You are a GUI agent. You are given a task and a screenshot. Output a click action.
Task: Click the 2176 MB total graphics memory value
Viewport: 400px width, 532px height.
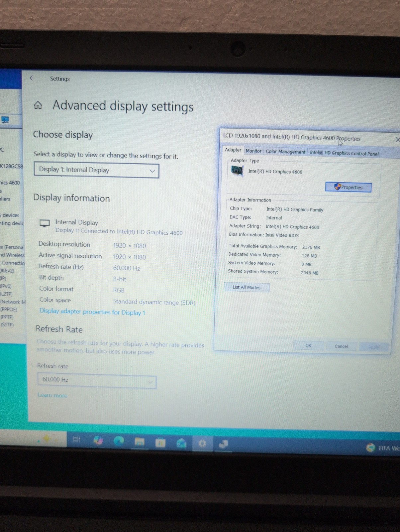(311, 247)
